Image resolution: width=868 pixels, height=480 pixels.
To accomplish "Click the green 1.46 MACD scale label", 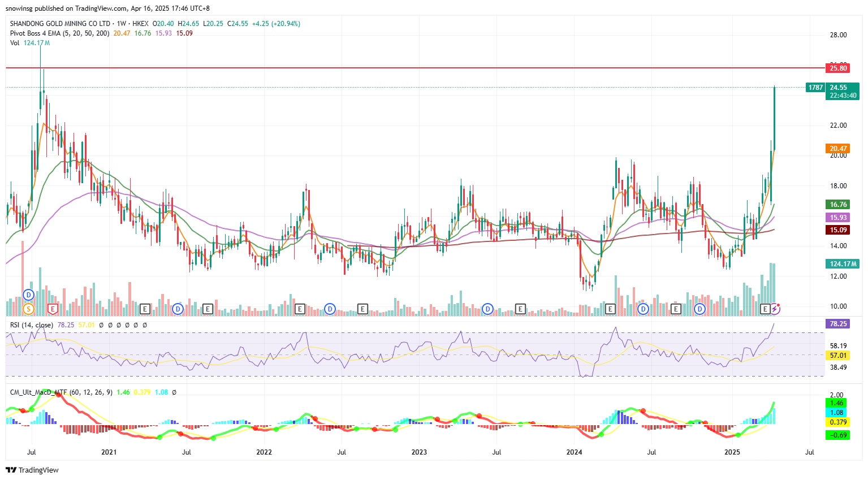I will coord(837,403).
